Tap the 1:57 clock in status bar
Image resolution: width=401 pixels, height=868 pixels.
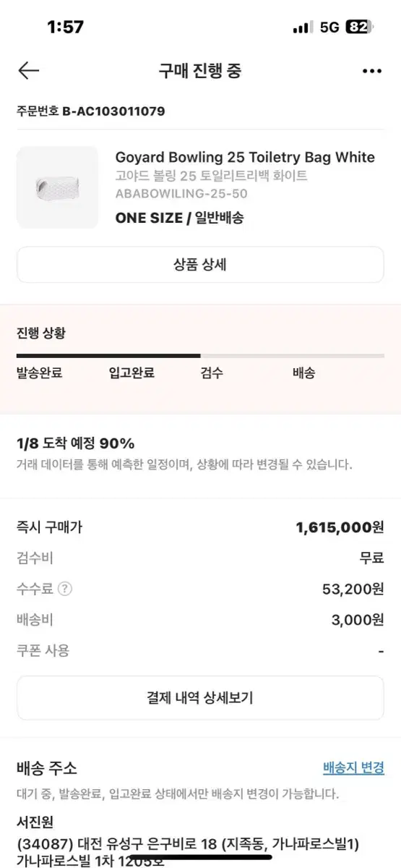coord(65,27)
